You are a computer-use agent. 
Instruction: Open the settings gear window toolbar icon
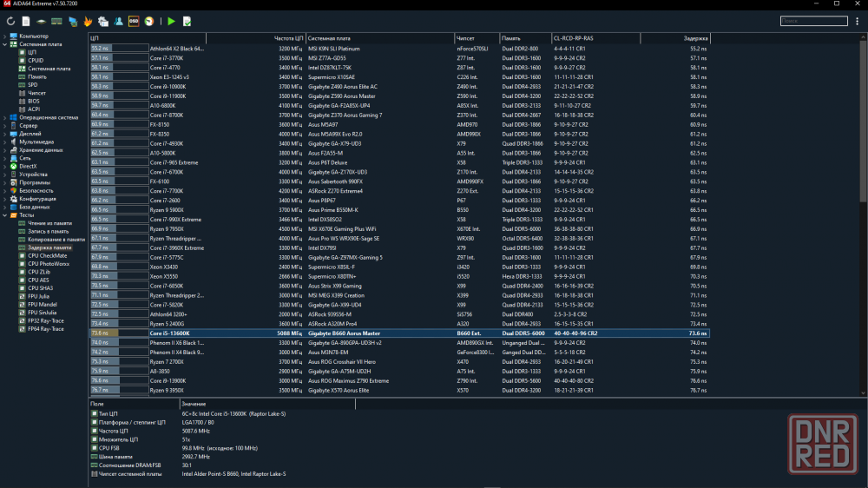[103, 21]
